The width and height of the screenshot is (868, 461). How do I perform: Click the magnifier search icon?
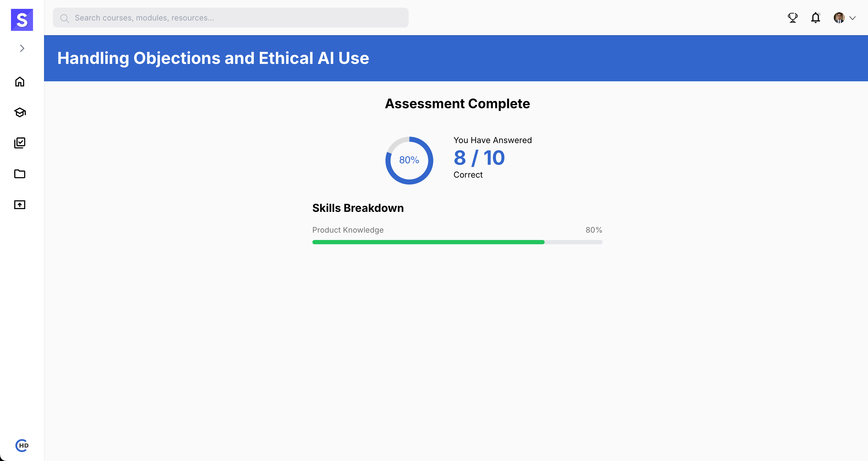64,18
